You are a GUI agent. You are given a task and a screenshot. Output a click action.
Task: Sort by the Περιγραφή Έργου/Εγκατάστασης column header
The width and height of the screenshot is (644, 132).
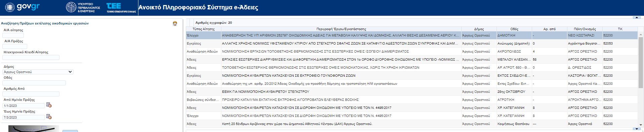coord(341,29)
